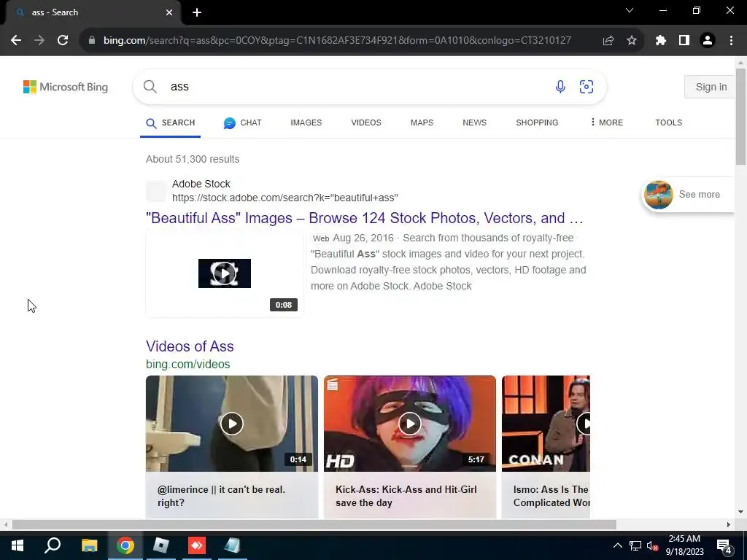The height and width of the screenshot is (560, 747).
Task: Open Chrome profile avatar
Action: 708,41
